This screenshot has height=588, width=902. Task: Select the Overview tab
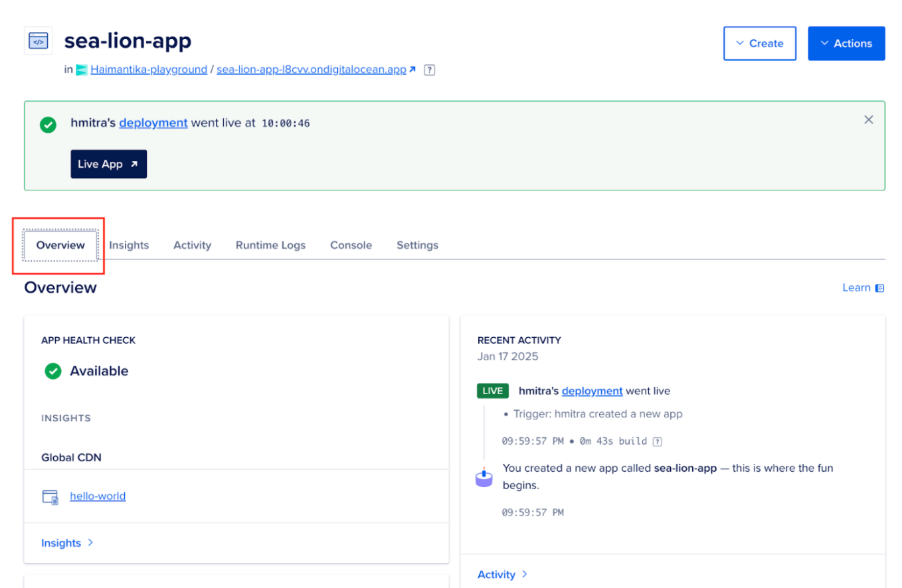[60, 245]
